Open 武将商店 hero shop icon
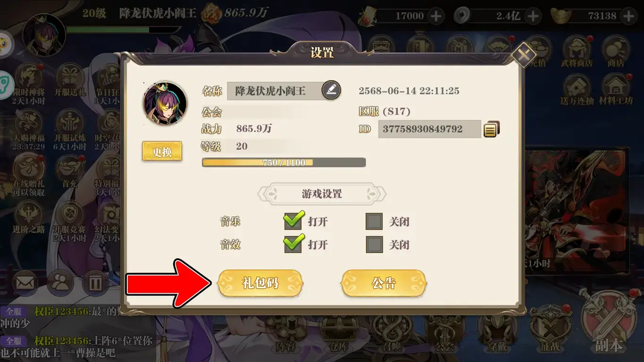 click(577, 51)
